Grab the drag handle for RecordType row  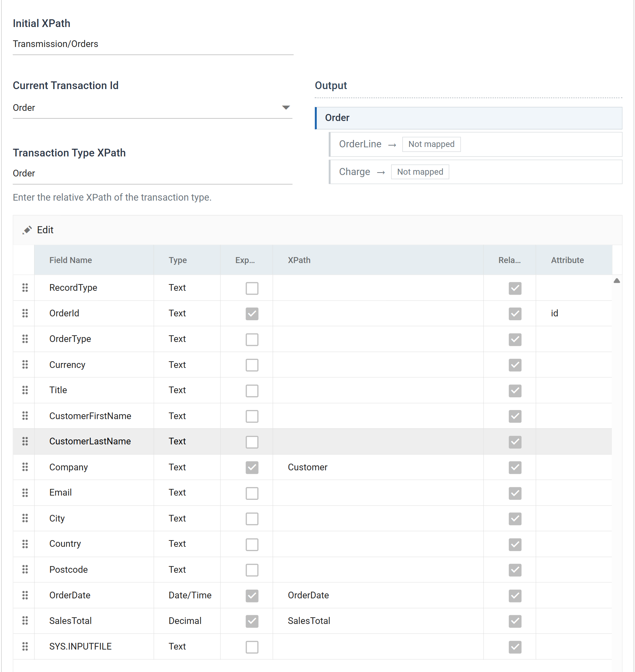pos(25,288)
